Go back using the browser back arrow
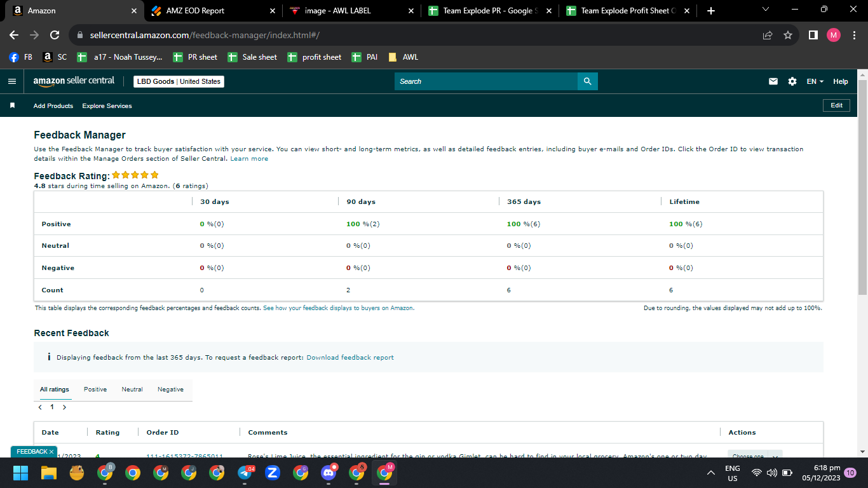Viewport: 868px width, 488px height. click(14, 36)
